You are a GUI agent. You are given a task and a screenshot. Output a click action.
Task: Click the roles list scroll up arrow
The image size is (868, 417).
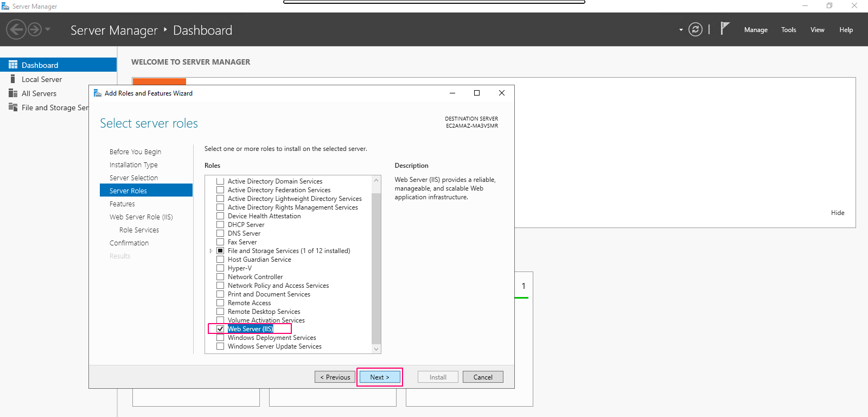tap(376, 180)
